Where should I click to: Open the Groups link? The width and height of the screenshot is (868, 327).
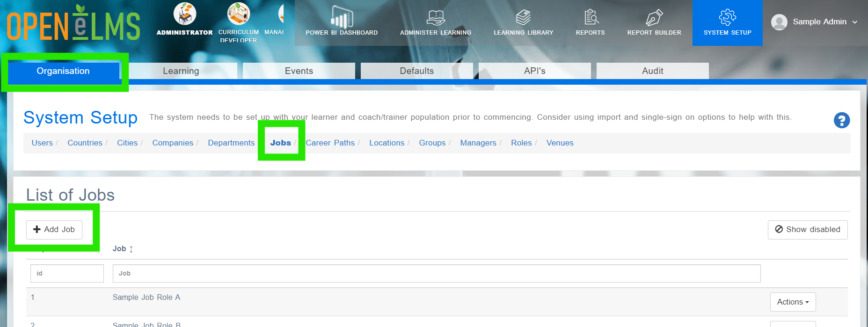(432, 143)
